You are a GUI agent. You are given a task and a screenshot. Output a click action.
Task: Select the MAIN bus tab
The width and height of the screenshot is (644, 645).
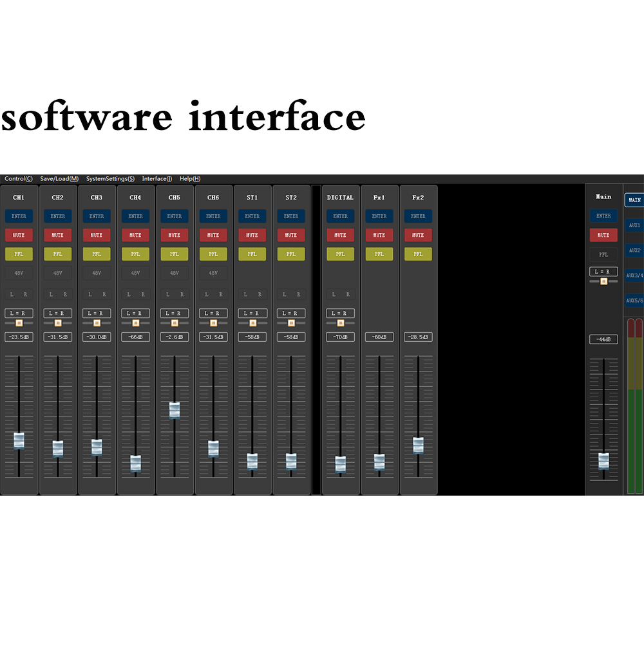pyautogui.click(x=634, y=200)
